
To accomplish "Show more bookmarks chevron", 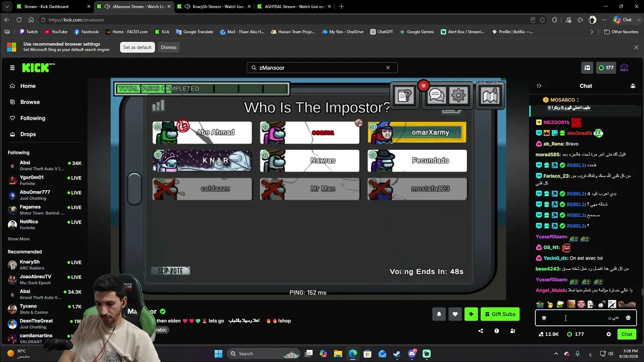I will tap(592, 32).
